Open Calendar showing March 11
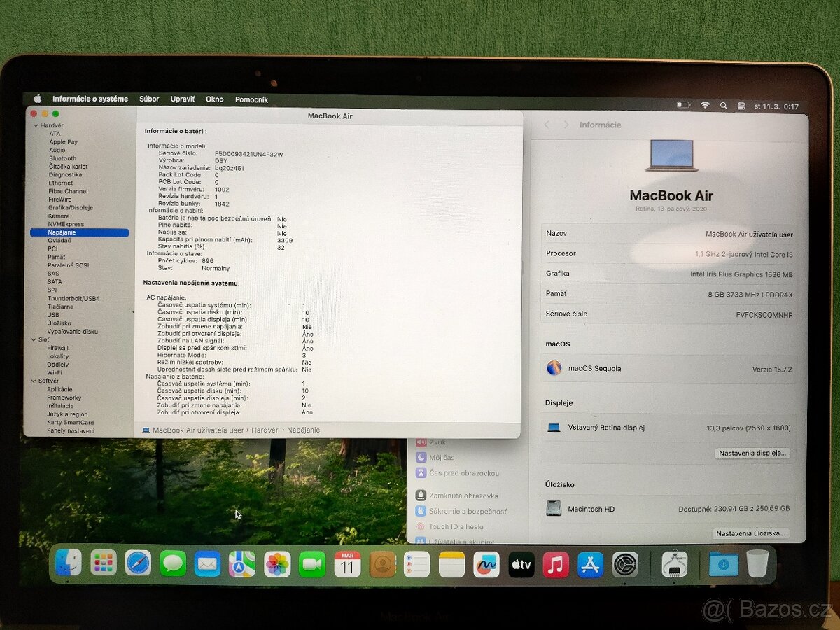 (346, 563)
